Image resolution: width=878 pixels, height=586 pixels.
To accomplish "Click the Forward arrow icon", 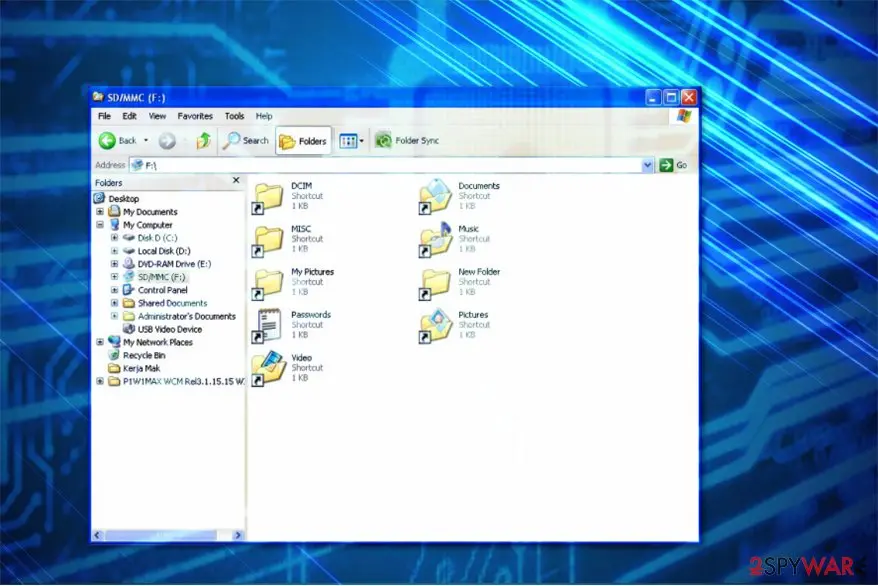I will (x=167, y=140).
